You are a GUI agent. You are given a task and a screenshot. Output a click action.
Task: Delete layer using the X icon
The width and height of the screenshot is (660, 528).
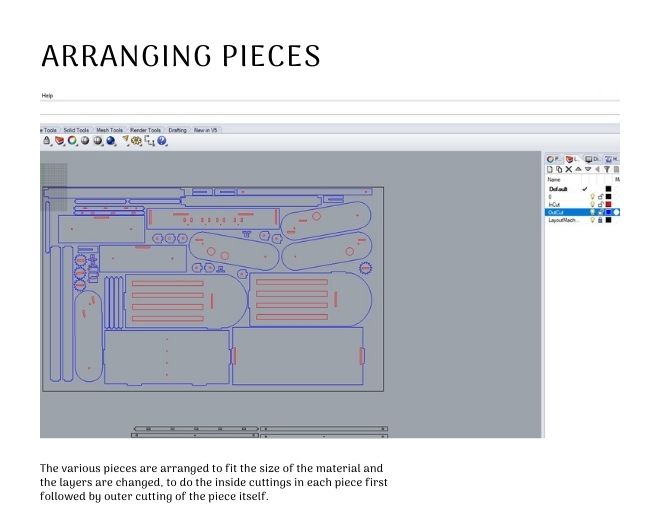[569, 169]
